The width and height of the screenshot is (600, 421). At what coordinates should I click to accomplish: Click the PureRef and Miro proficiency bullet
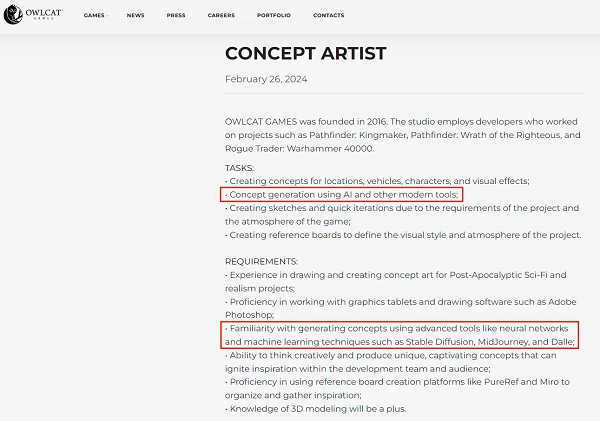(397, 388)
